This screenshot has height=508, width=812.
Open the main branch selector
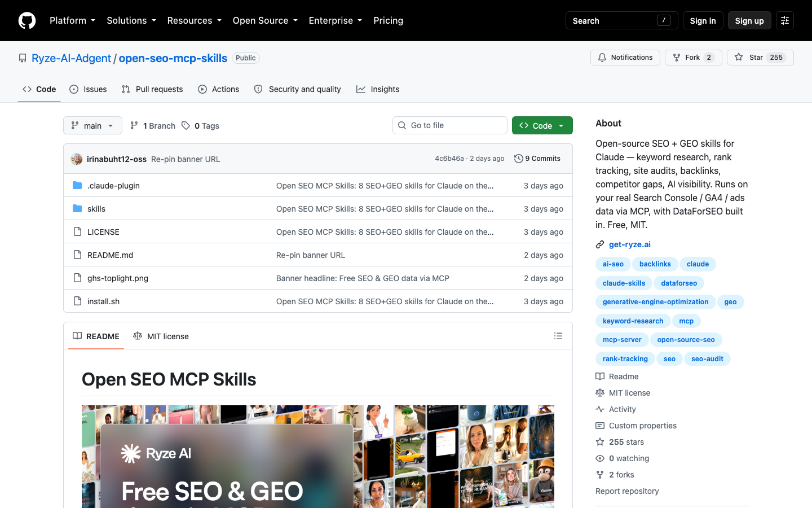[92, 125]
